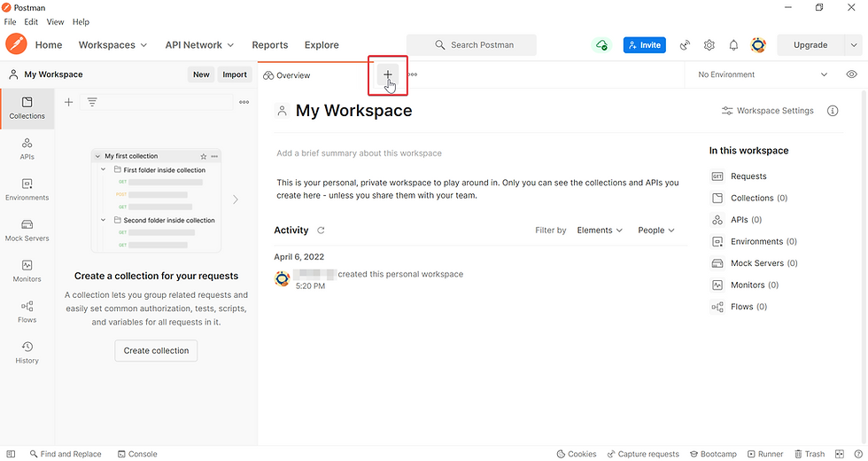The image size is (868, 461).
Task: Open the File menu
Action: click(x=10, y=21)
